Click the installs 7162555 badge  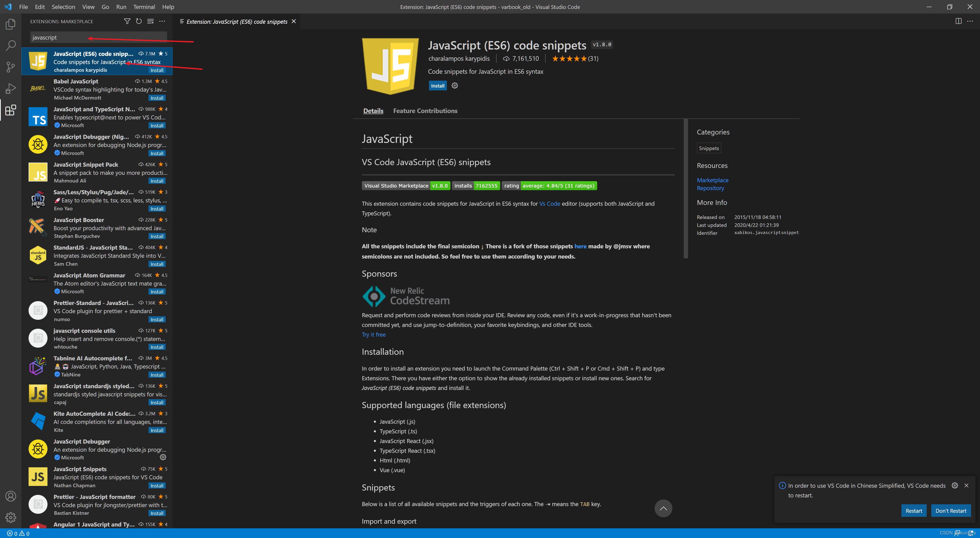tap(475, 186)
